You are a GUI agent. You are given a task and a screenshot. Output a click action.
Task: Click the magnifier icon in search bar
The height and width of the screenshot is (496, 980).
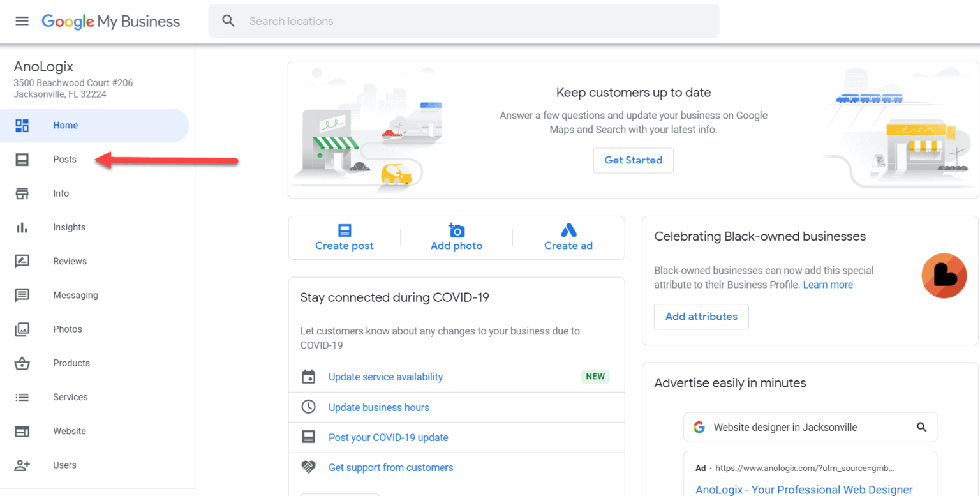(x=228, y=21)
